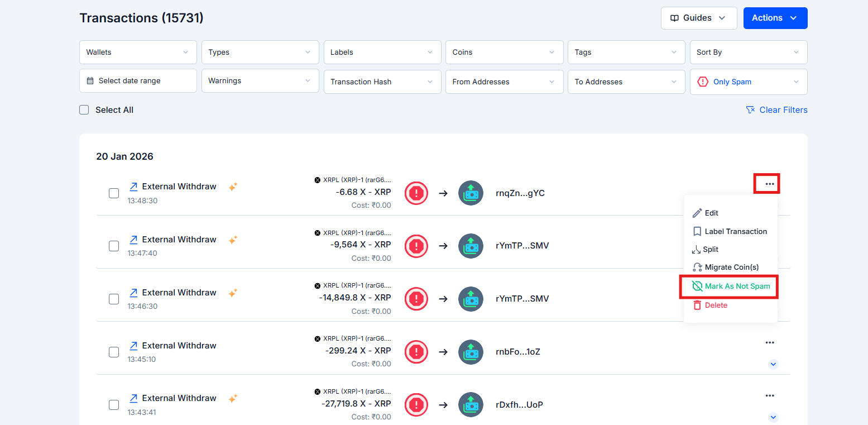Open the Labels filter dropdown
This screenshot has width=868, height=425.
tap(382, 52)
